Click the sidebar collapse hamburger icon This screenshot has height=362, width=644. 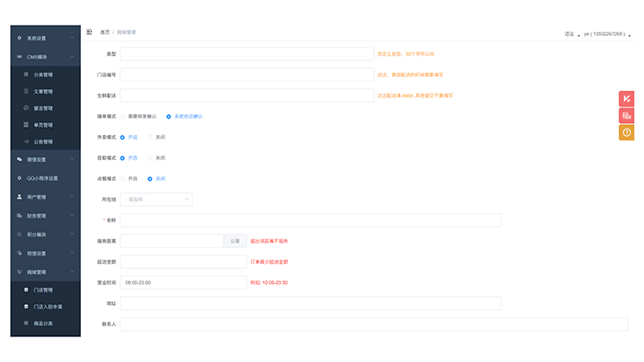89,32
